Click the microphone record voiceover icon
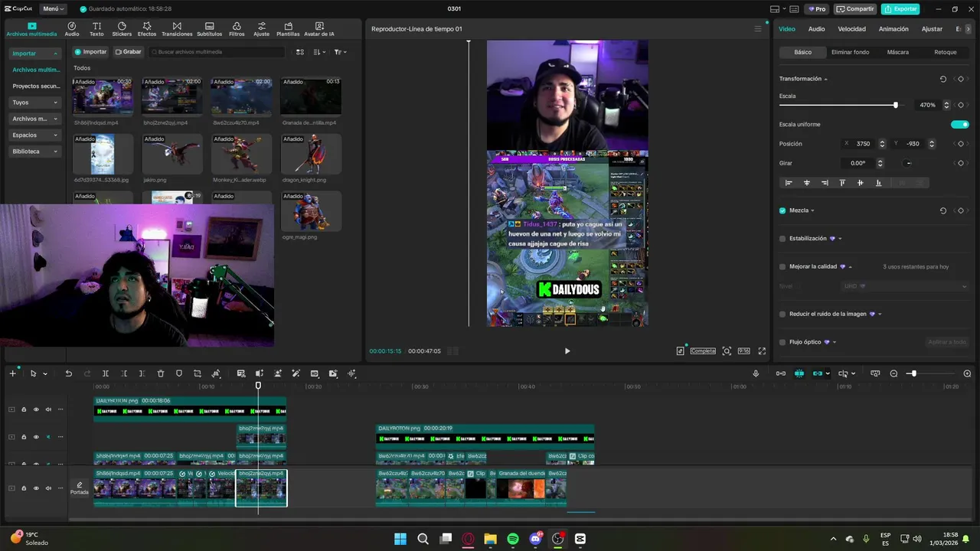980x551 pixels. (756, 373)
